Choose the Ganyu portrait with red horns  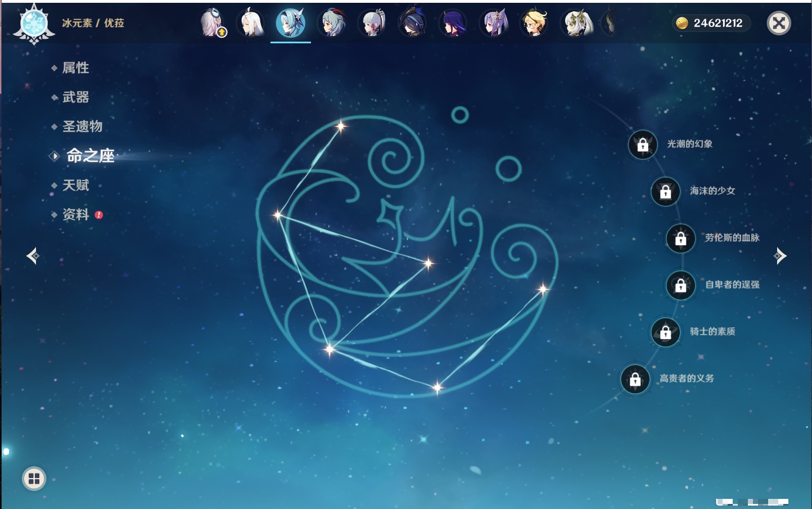coord(332,23)
